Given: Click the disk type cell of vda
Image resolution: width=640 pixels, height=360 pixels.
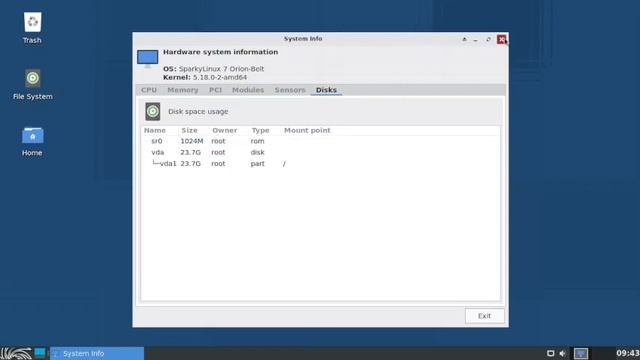Looking at the screenshot, I should (258, 152).
